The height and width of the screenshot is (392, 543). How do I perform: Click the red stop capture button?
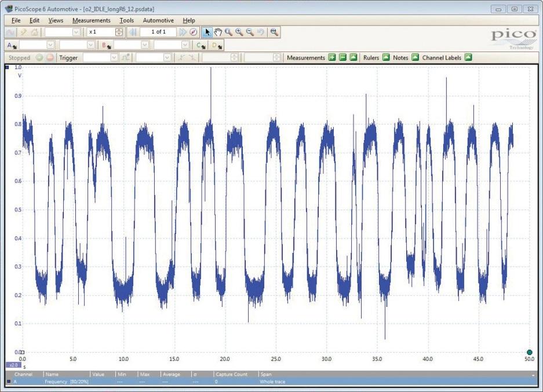point(50,58)
